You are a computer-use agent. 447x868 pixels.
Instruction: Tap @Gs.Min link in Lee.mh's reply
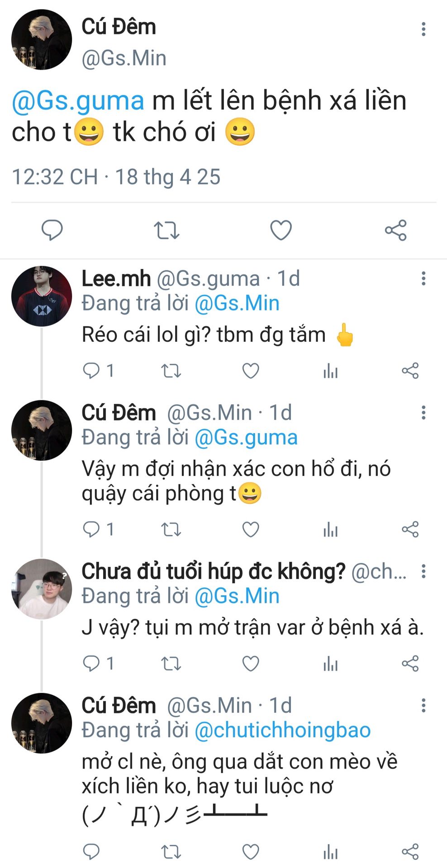(x=237, y=303)
